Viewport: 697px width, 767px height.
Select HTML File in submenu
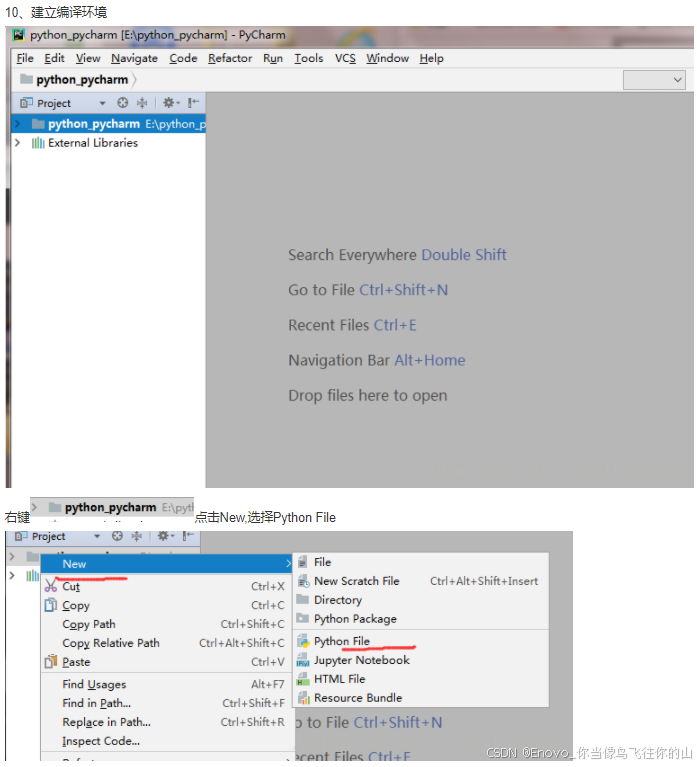tap(421, 679)
